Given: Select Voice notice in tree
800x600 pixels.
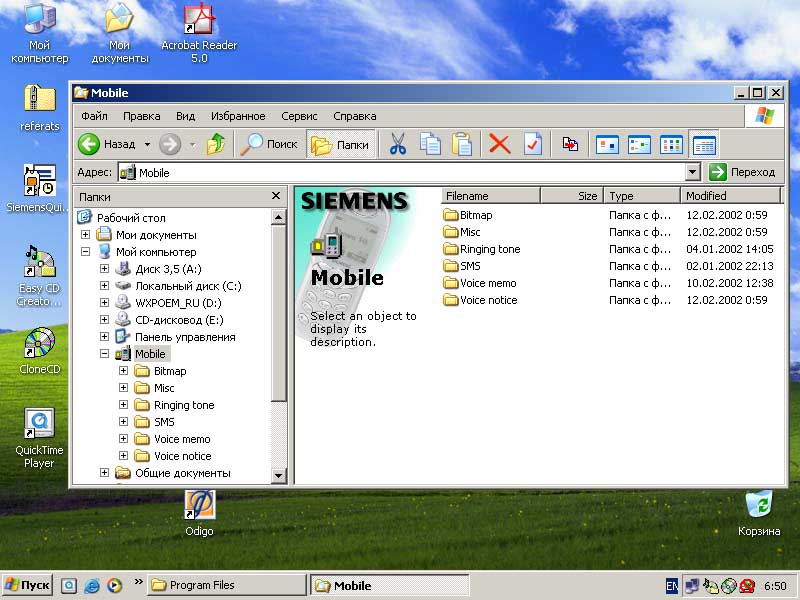Looking at the screenshot, I should [183, 456].
